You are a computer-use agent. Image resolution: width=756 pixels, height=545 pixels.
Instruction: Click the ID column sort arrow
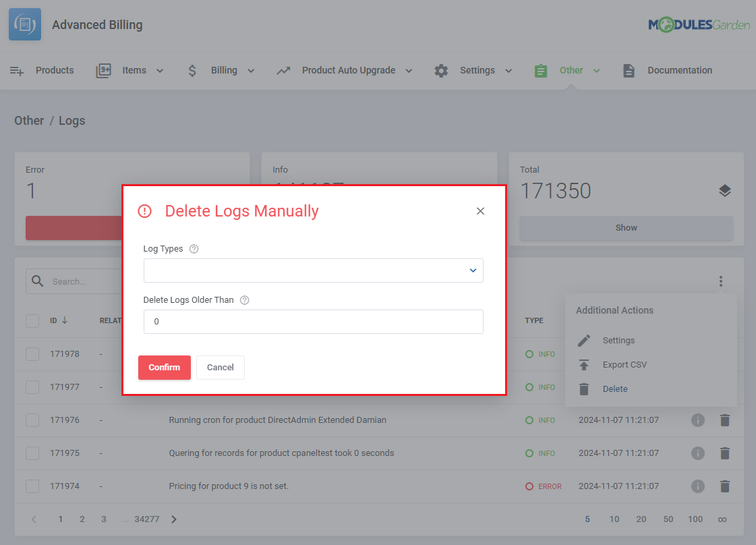tap(65, 320)
